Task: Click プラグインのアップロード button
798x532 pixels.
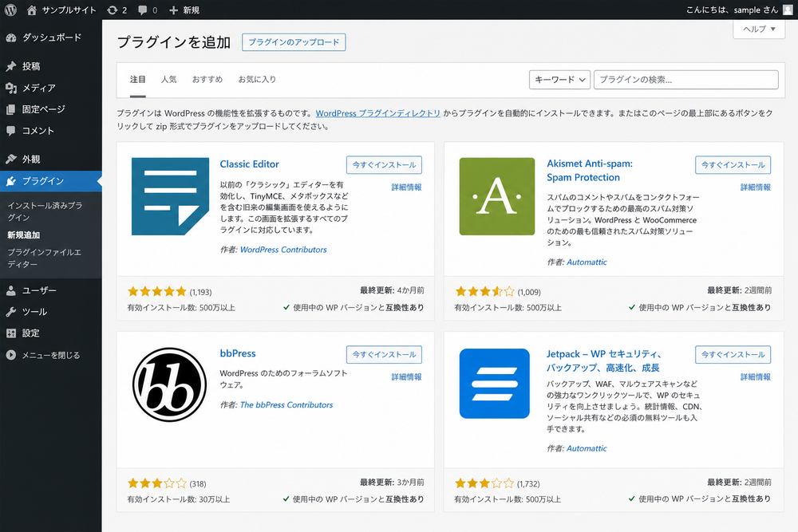Action: [294, 42]
